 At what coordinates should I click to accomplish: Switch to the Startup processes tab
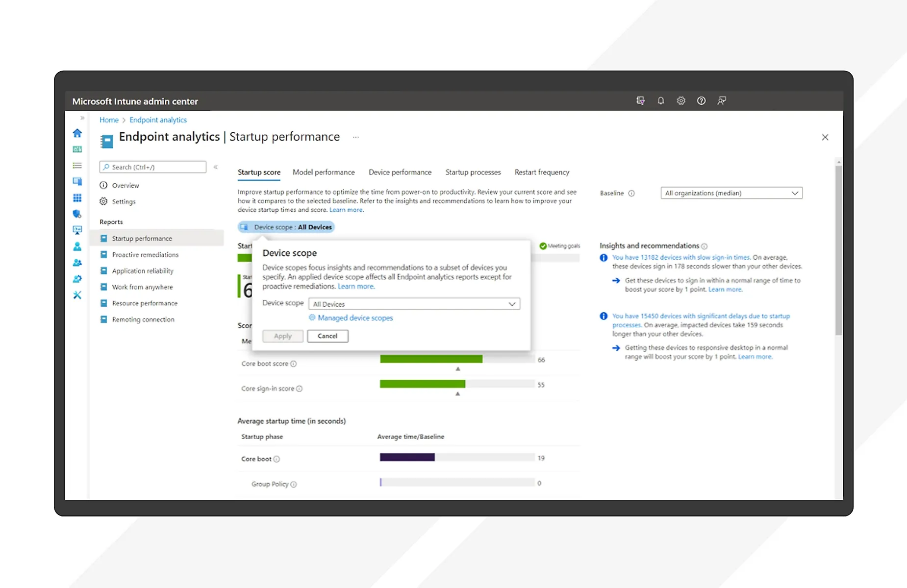click(473, 172)
